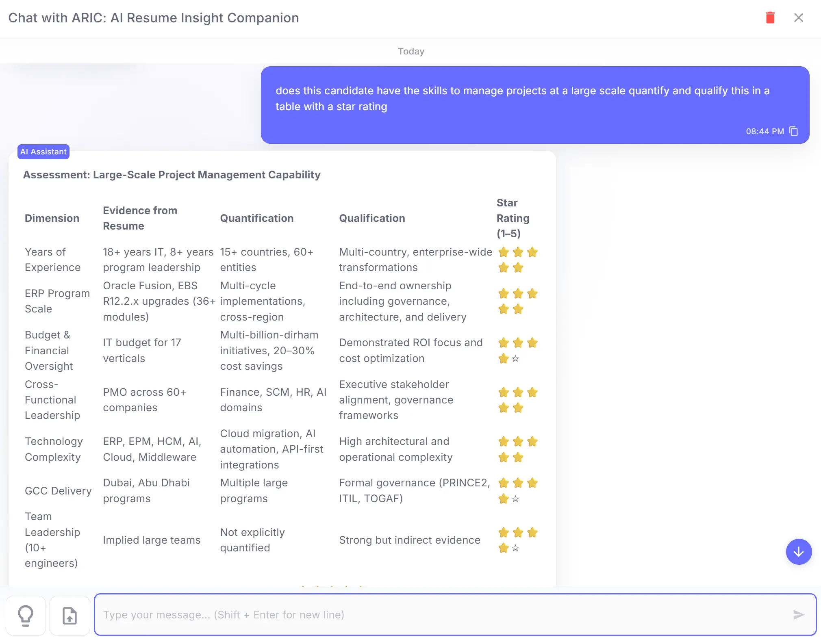Select the Assessment table heading
Screen dimensions: 821x644
pyautogui.click(x=172, y=175)
